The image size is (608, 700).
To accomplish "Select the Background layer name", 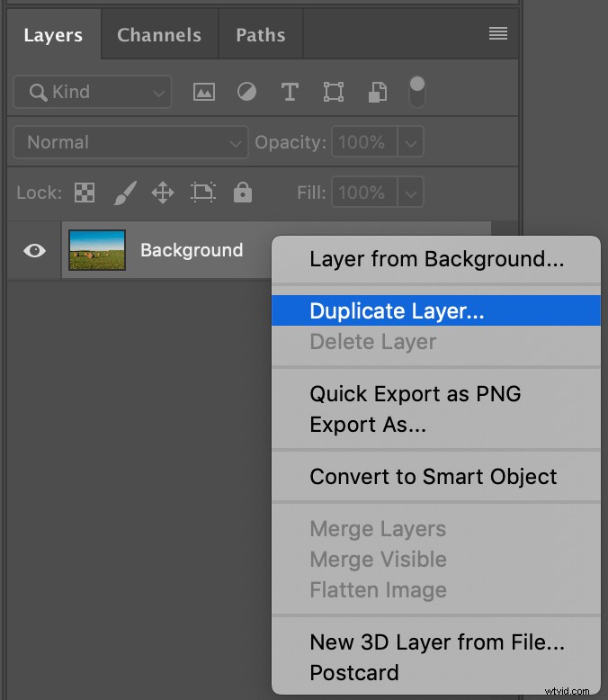I will [x=192, y=250].
